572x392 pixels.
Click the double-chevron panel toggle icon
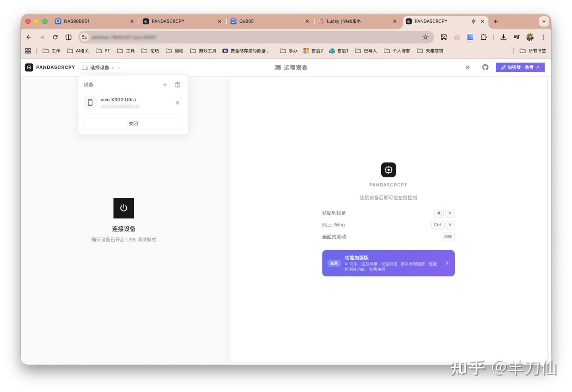point(468,68)
